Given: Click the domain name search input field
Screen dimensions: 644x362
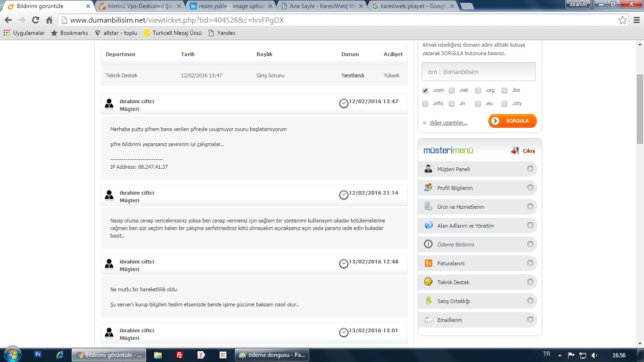Looking at the screenshot, I should 479,72.
